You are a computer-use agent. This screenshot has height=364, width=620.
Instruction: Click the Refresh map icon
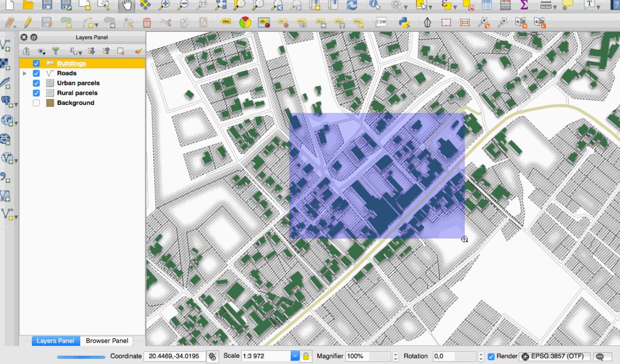[352, 5]
